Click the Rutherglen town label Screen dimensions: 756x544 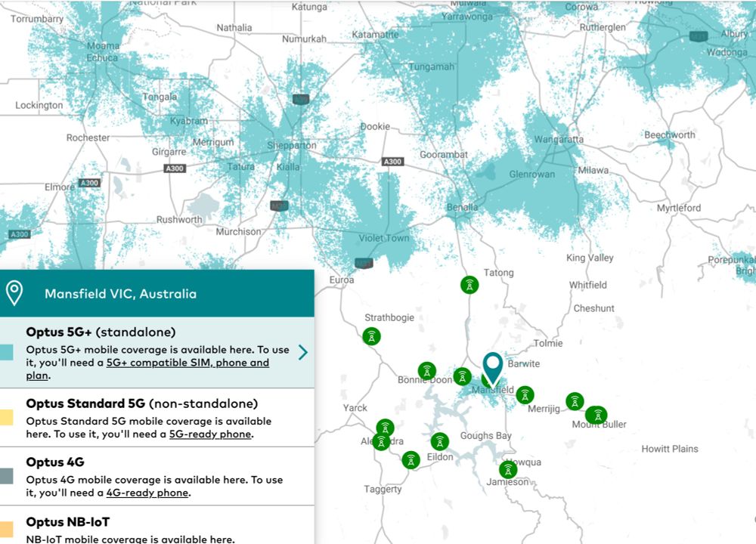tap(603, 27)
